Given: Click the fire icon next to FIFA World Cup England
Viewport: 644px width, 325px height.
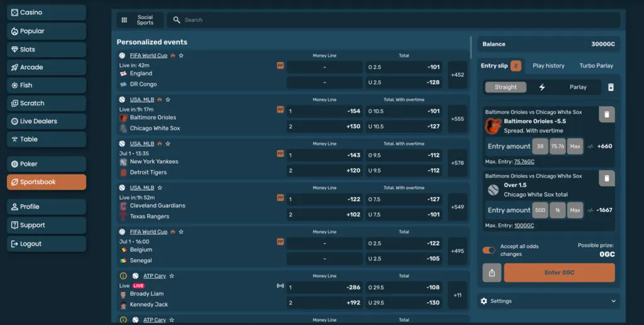Looking at the screenshot, I should pos(173,55).
